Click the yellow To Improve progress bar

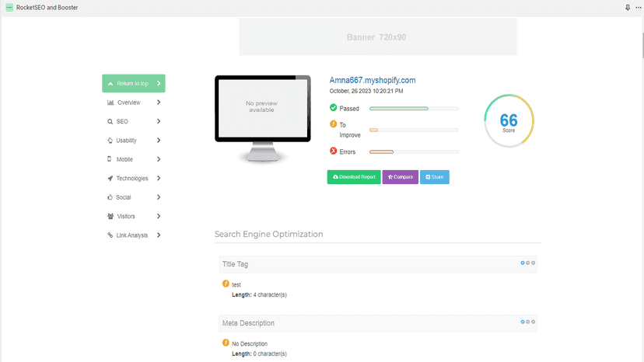[414, 130]
